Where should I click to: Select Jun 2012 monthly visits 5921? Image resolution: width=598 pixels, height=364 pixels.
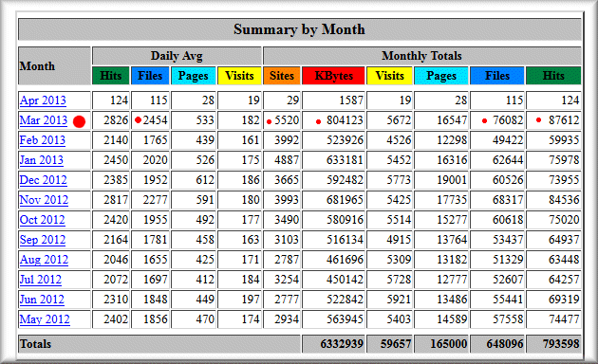[x=399, y=300]
